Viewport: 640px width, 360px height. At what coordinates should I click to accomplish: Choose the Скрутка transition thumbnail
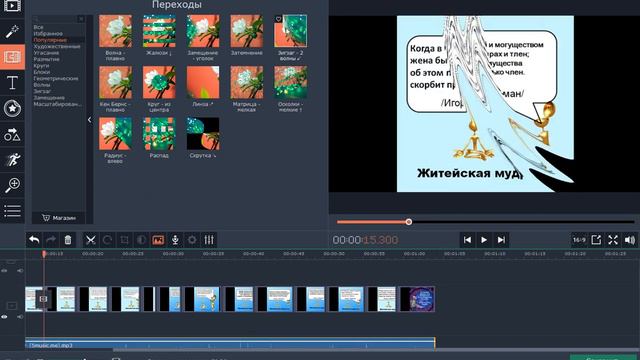click(203, 134)
